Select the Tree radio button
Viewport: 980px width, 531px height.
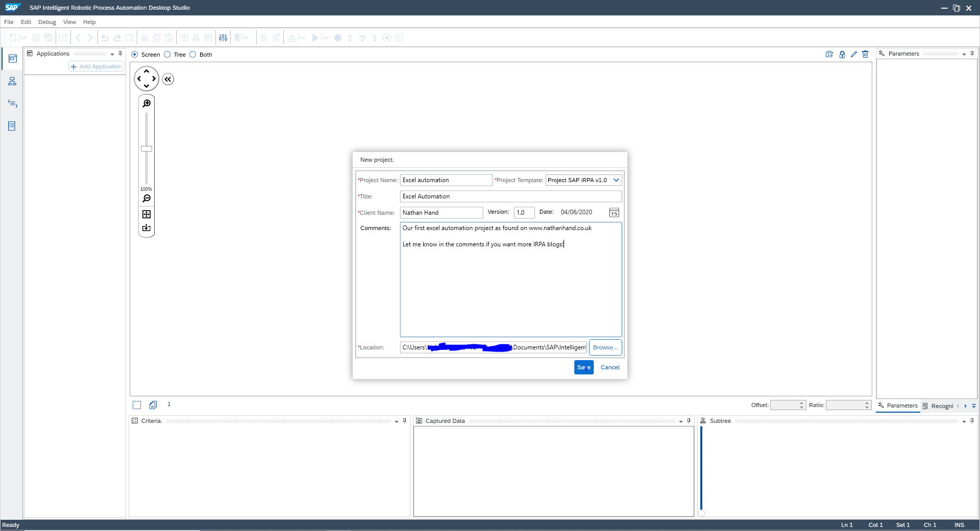point(167,55)
